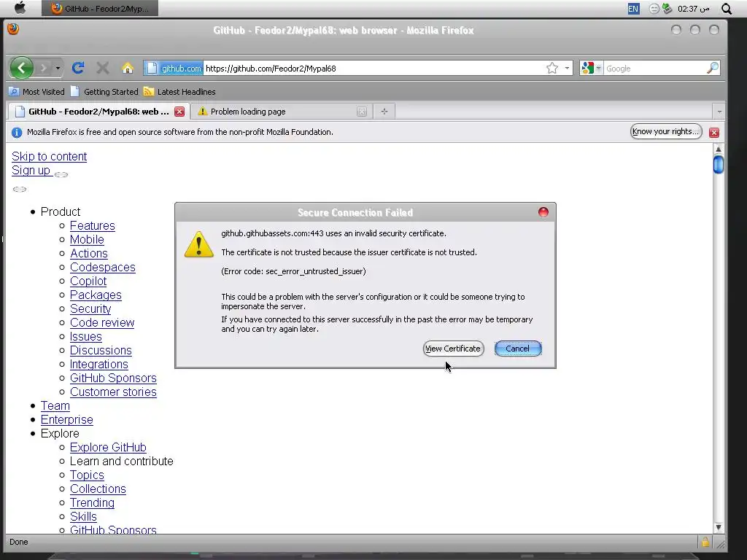This screenshot has height=560, width=747.
Task: Go to the Home page icon
Action: pyautogui.click(x=127, y=68)
